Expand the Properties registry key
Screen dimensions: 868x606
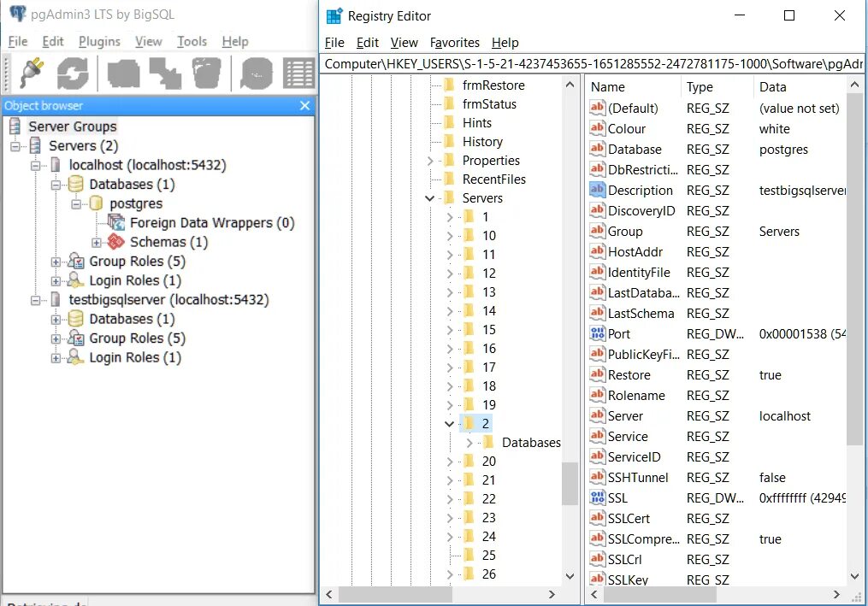(x=430, y=161)
